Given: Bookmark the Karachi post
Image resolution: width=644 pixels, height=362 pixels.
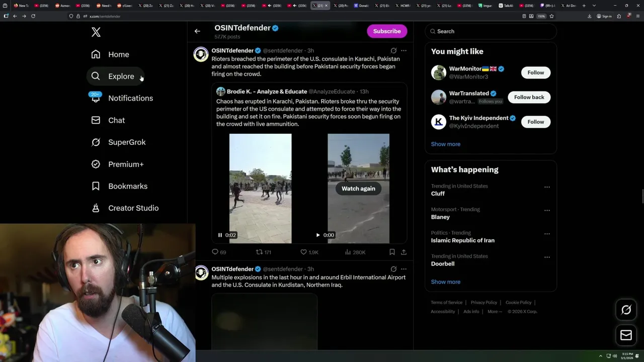Looking at the screenshot, I should pos(392,252).
